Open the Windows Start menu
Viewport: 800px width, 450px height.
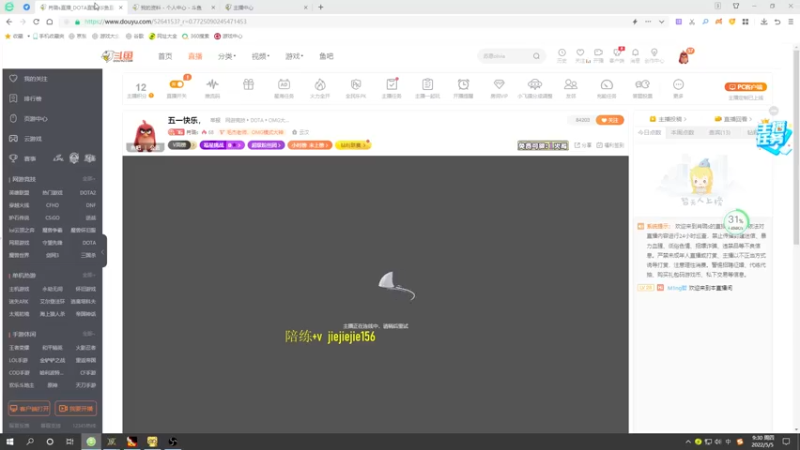(x=10, y=442)
